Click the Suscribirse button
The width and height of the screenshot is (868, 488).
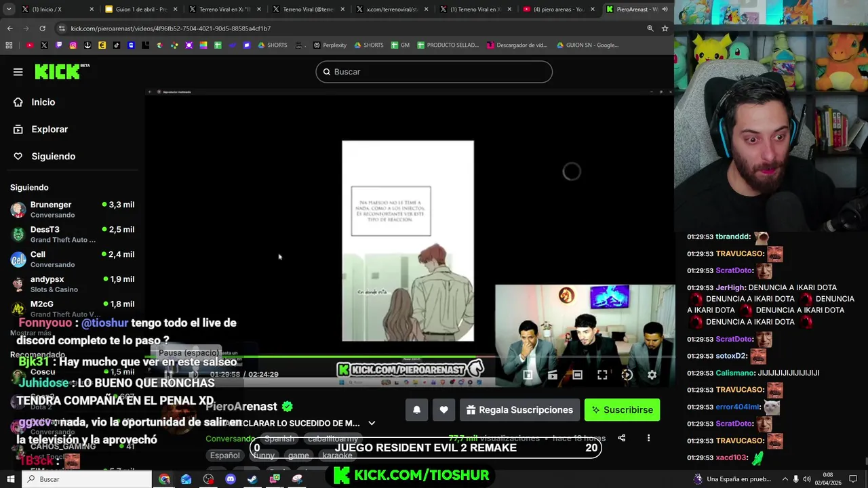[622, 410]
